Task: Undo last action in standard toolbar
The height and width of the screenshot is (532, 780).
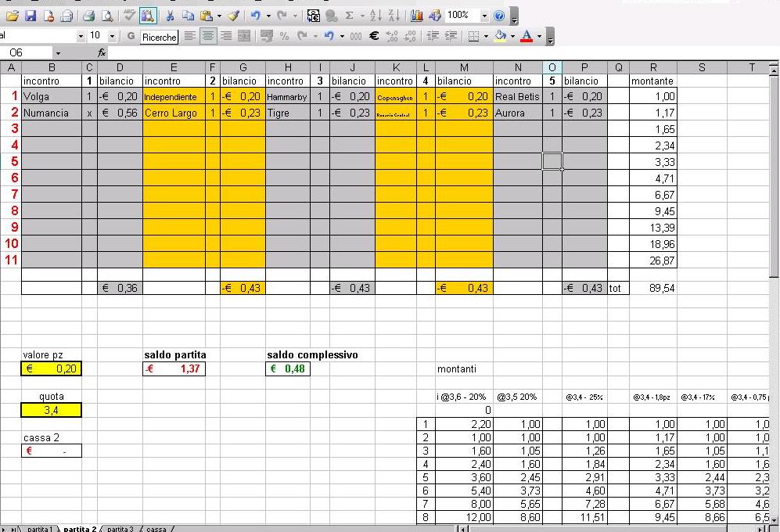Action: click(x=256, y=16)
